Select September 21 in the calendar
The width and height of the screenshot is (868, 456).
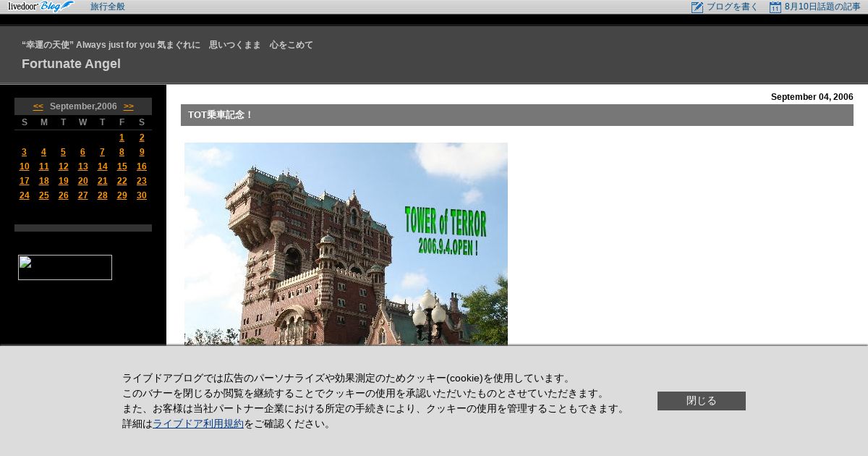[x=102, y=181]
